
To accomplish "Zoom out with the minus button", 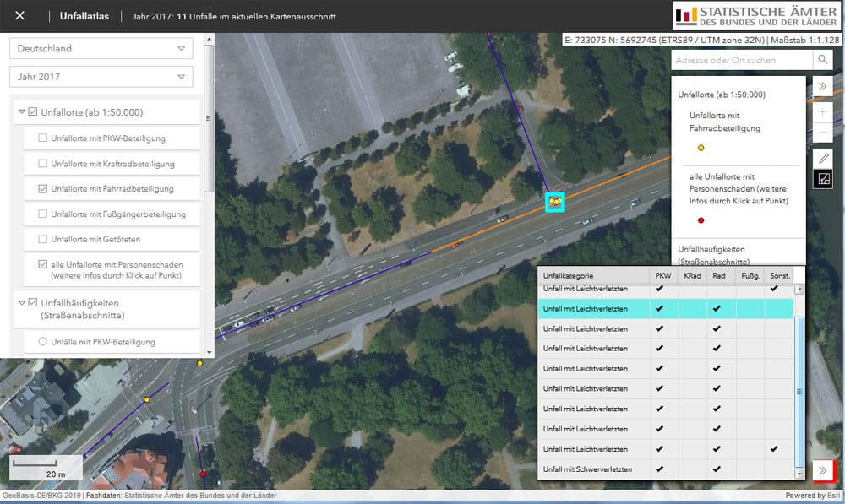I will 822,133.
